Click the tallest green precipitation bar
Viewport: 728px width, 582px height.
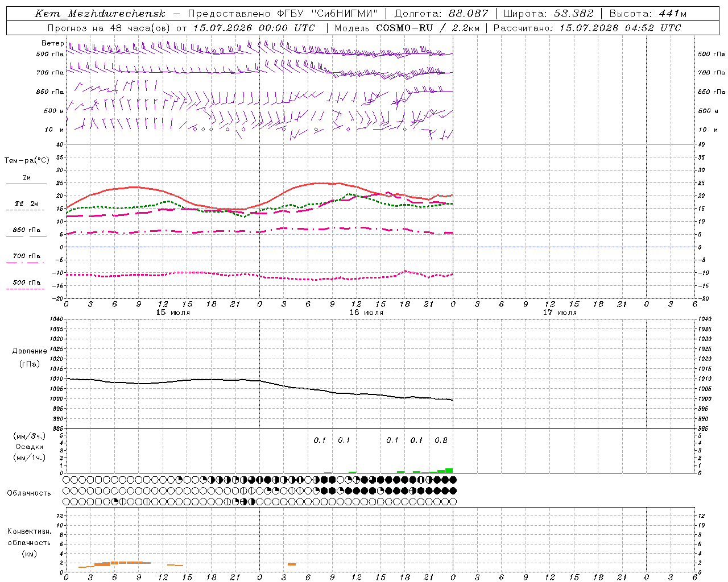coord(449,471)
